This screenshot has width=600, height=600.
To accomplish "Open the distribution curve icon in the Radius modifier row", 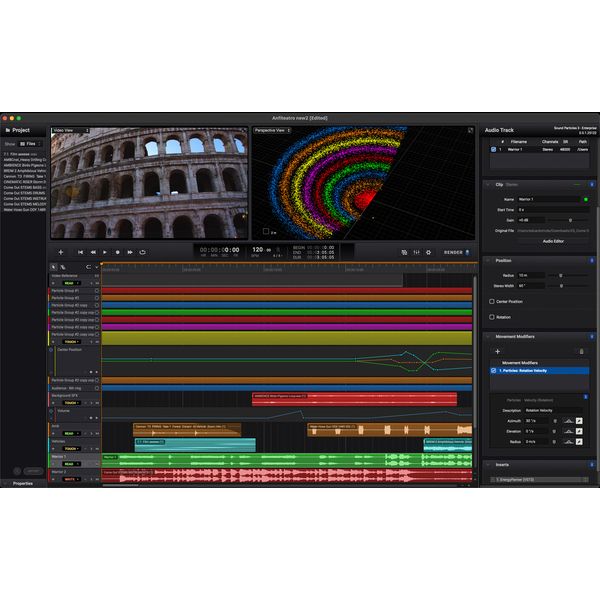I will click(x=568, y=442).
